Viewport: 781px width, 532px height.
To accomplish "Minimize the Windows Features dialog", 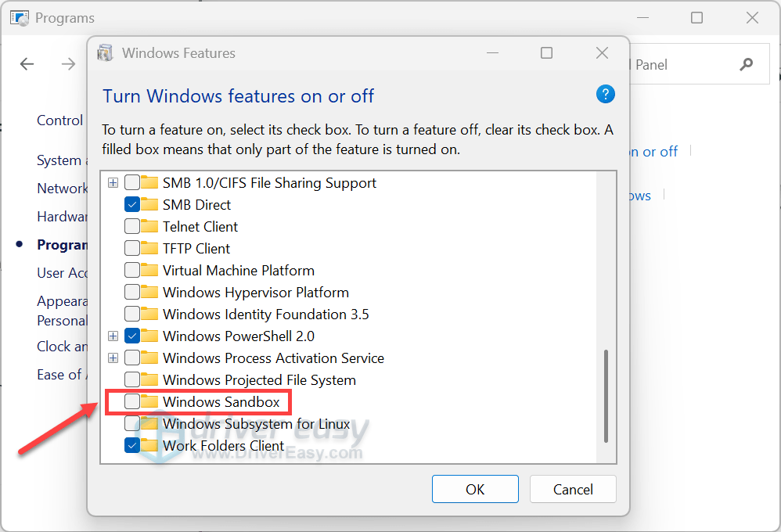I will coord(492,52).
